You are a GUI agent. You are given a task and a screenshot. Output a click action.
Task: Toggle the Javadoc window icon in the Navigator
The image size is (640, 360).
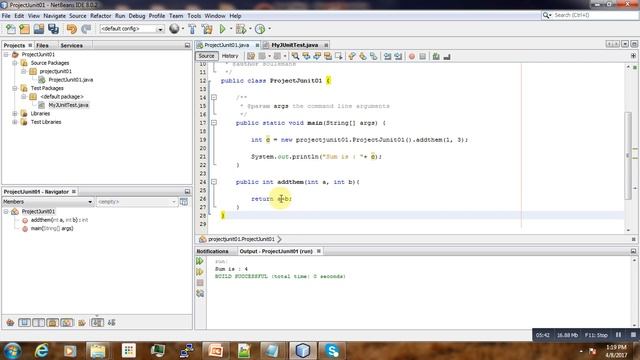coord(184,202)
